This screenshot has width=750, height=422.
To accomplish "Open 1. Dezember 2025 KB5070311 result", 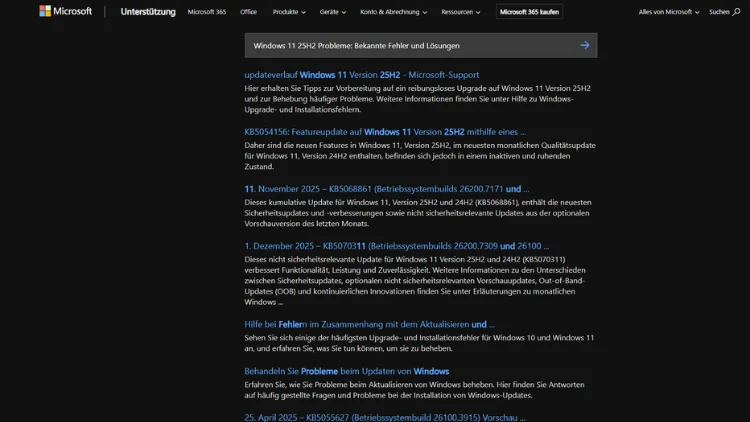I will pyautogui.click(x=397, y=246).
